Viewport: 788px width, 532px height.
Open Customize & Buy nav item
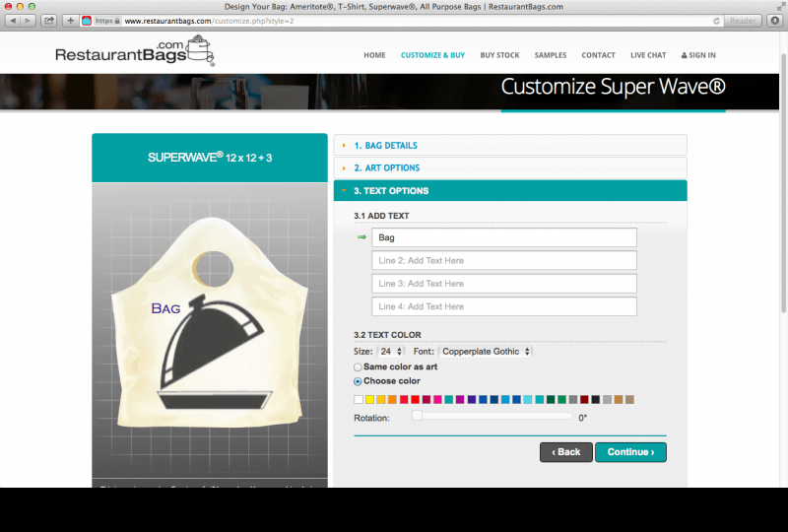[432, 55]
